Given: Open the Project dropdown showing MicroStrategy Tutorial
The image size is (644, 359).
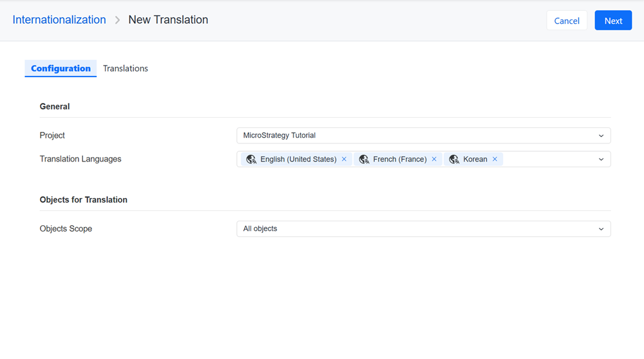Looking at the screenshot, I should click(x=424, y=135).
